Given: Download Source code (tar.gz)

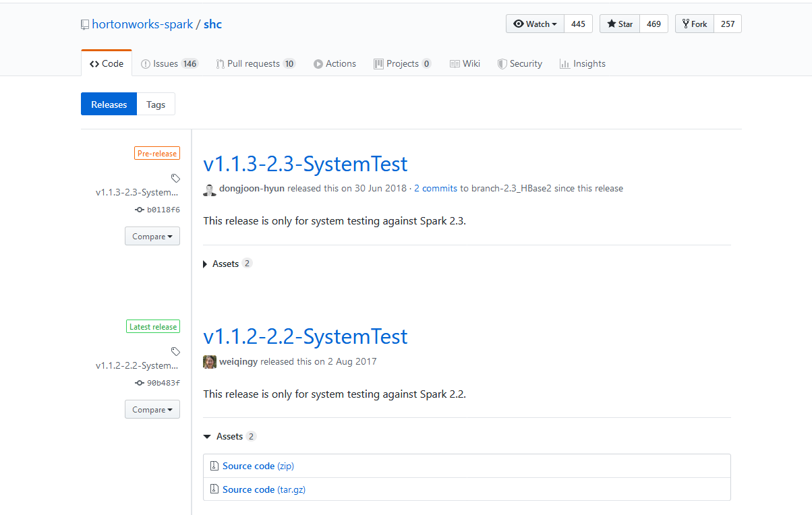Looking at the screenshot, I should tap(264, 489).
